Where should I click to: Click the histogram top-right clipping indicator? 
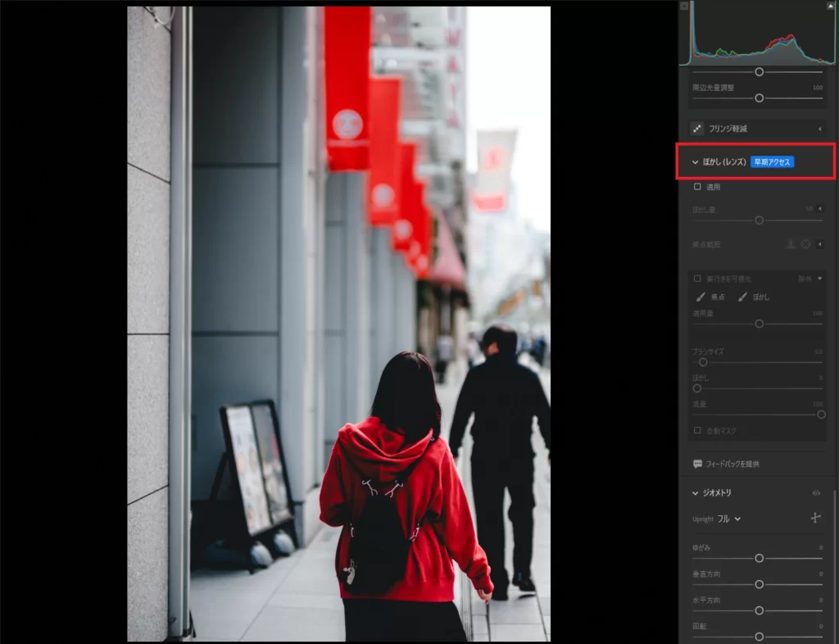pyautogui.click(x=831, y=6)
